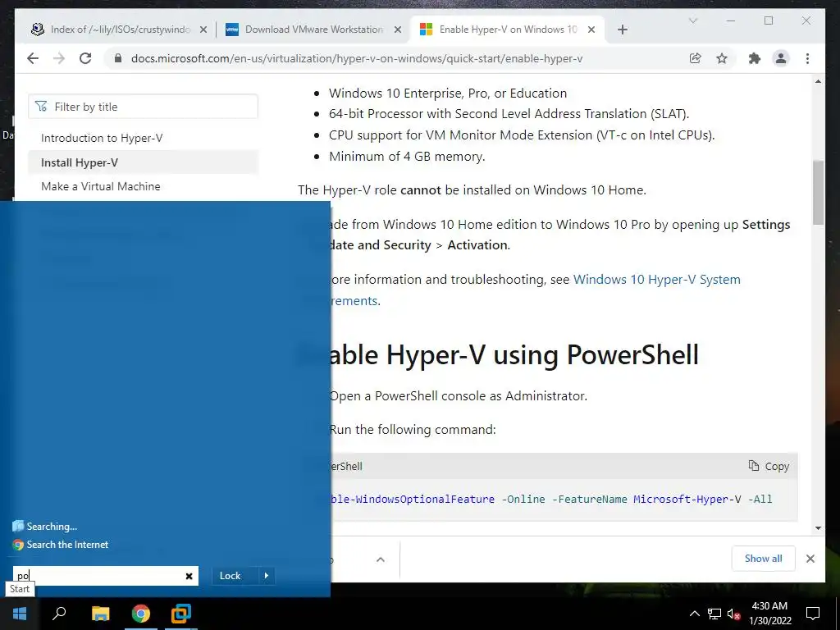
Task: Open the Chrome profile avatar
Action: tap(781, 58)
